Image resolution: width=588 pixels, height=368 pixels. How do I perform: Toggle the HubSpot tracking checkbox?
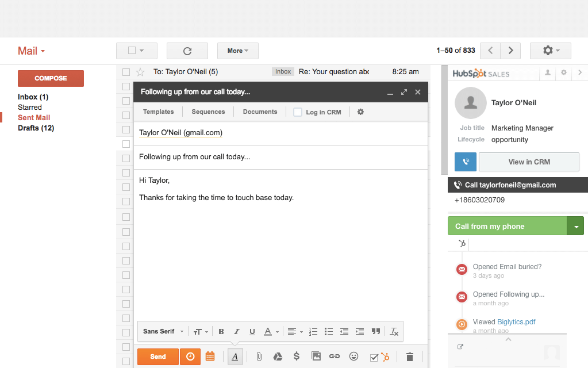click(x=374, y=358)
